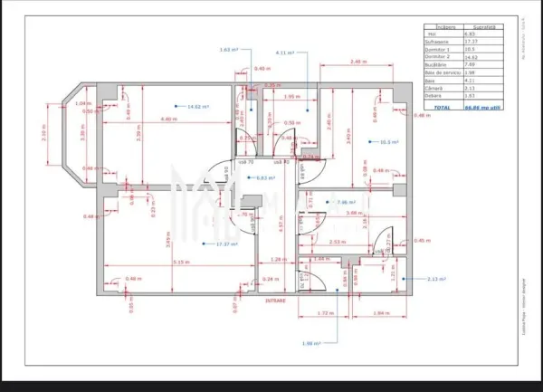Click the 2.48 m dimension at top
543x392 pixels.
[x=358, y=62]
